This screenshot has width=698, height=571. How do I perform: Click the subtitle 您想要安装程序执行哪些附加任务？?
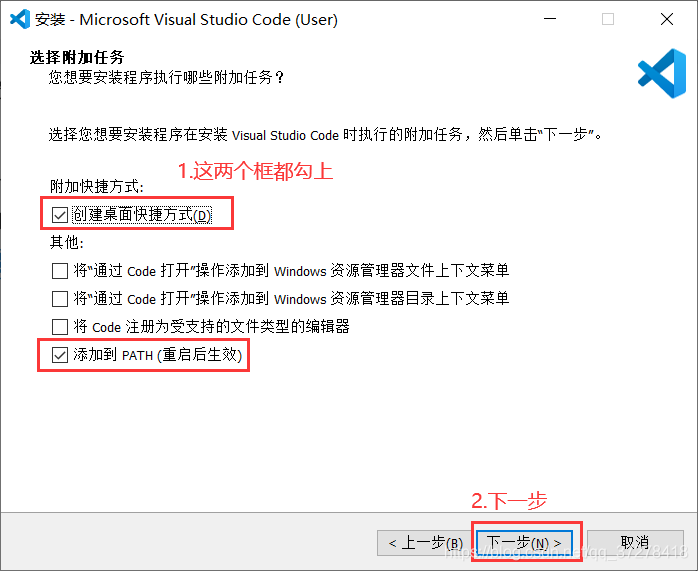click(x=166, y=77)
